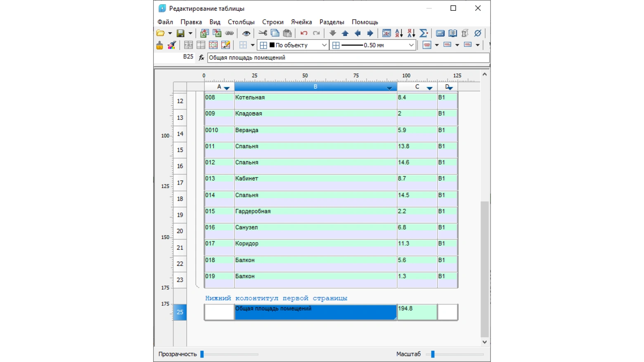Click the scissors Cut icon
This screenshot has height=362, width=644.
tap(263, 33)
